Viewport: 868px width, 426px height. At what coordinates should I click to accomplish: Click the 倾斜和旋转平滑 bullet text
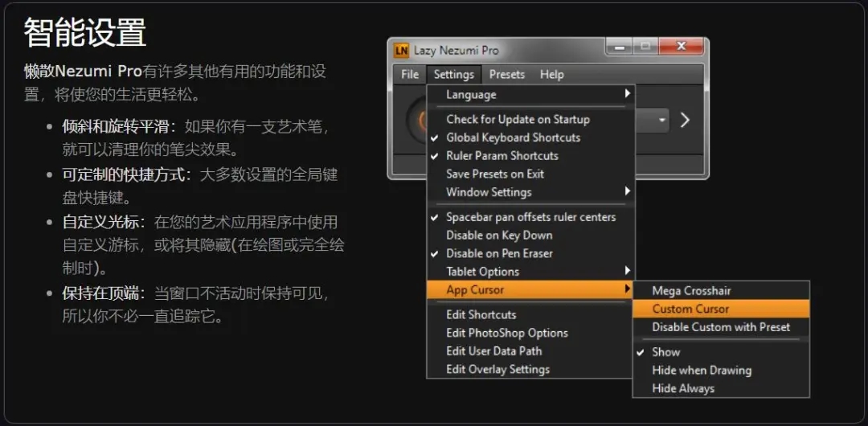(x=117, y=127)
